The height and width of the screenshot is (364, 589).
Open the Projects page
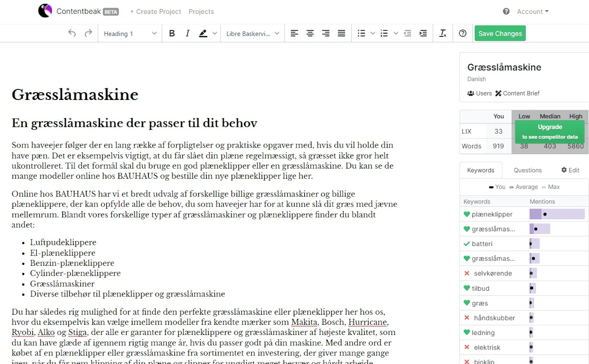[201, 12]
